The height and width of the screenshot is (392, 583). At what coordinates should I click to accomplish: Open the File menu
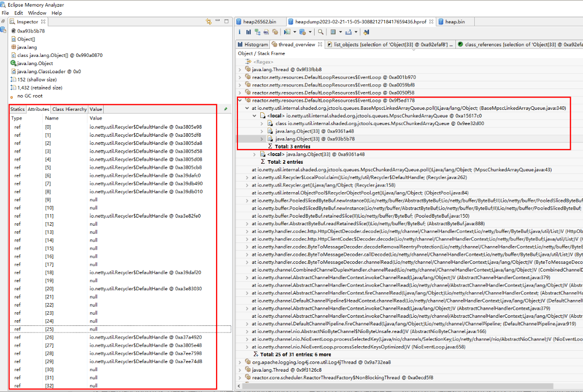pyautogui.click(x=5, y=13)
